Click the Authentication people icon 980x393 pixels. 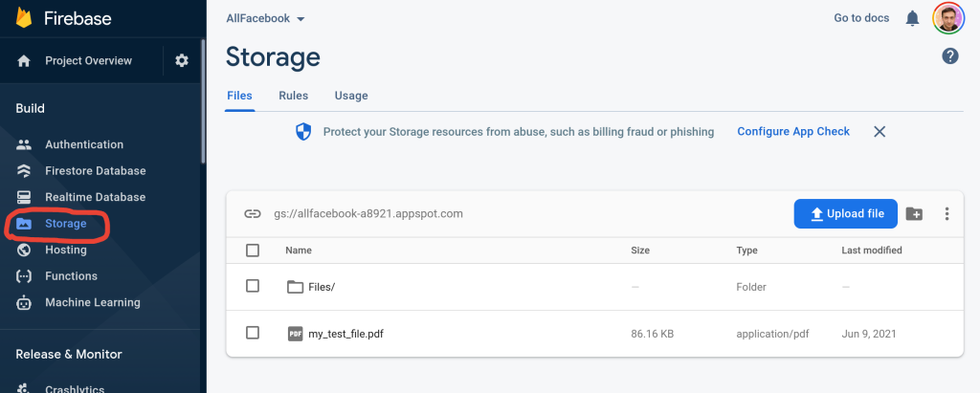pyautogui.click(x=24, y=144)
